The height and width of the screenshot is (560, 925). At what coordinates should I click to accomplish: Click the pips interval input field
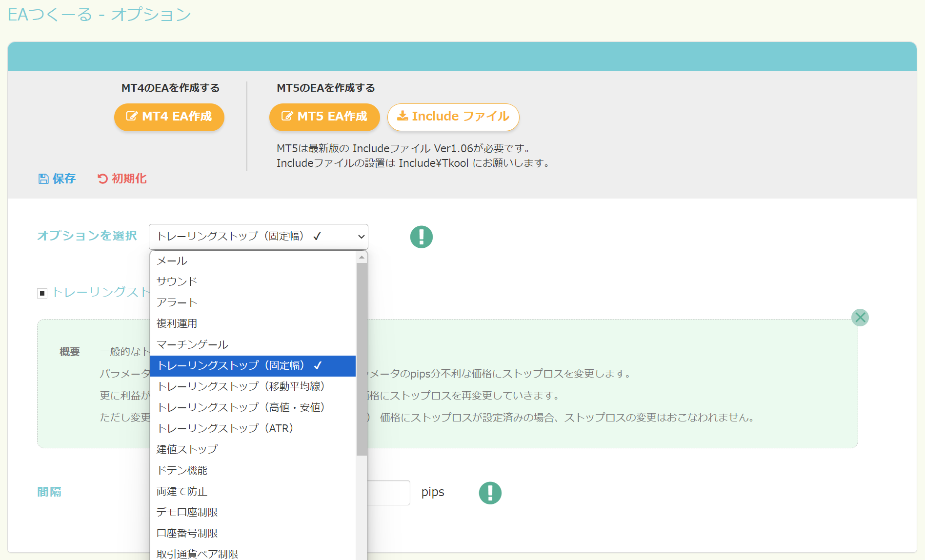388,493
